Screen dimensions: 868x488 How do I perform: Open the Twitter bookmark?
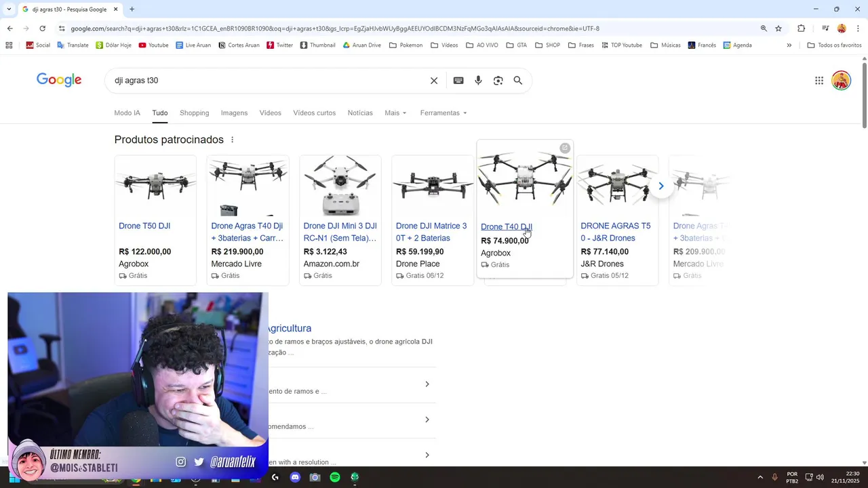coord(279,45)
